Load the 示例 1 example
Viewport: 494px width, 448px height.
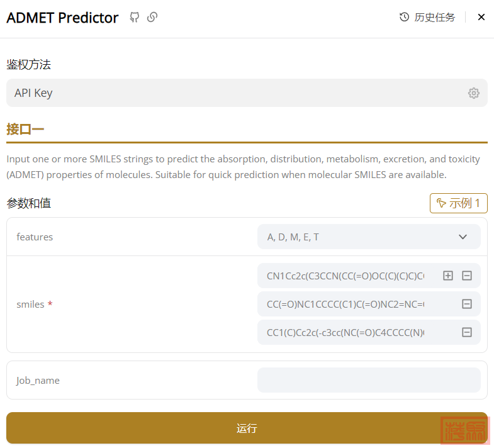click(458, 203)
